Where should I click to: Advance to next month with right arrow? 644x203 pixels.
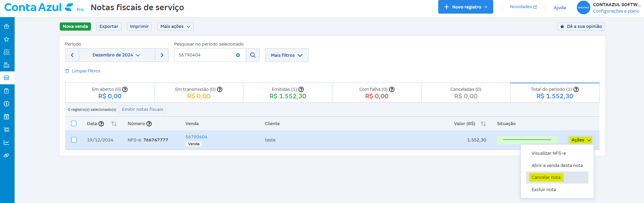point(162,55)
